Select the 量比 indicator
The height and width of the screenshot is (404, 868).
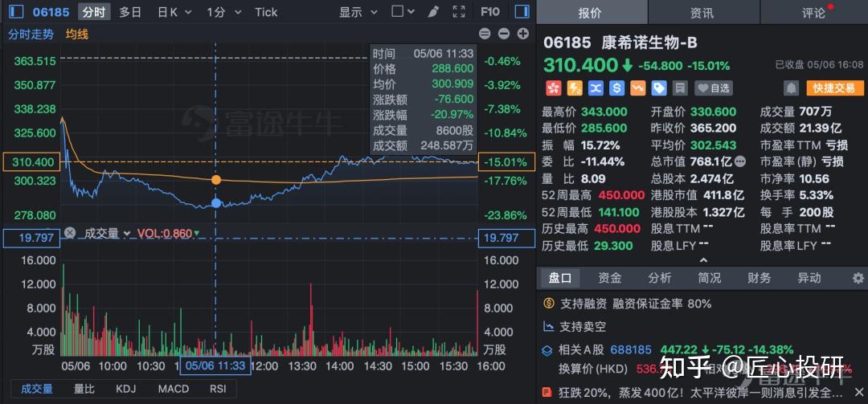84,389
